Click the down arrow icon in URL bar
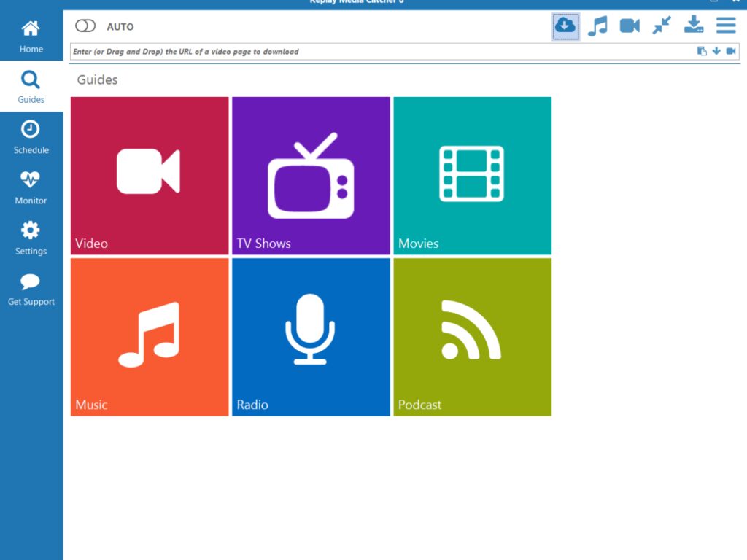747x560 pixels. (716, 51)
